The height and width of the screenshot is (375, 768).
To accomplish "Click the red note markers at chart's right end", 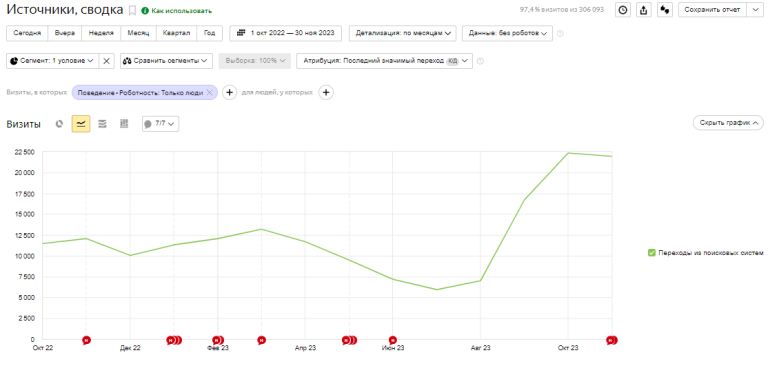I will (611, 340).
